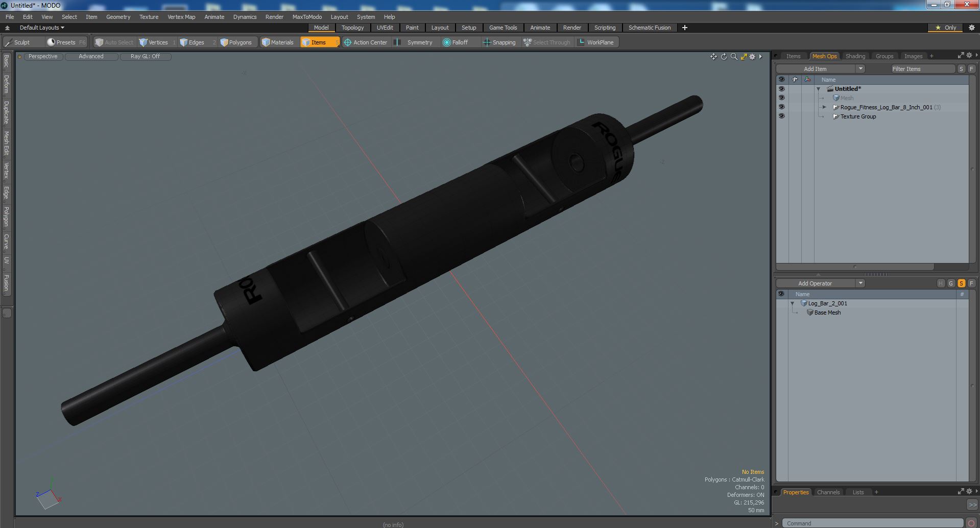The height and width of the screenshot is (528, 980).
Task: Click the viewport pan (move) icon
Action: (713, 57)
